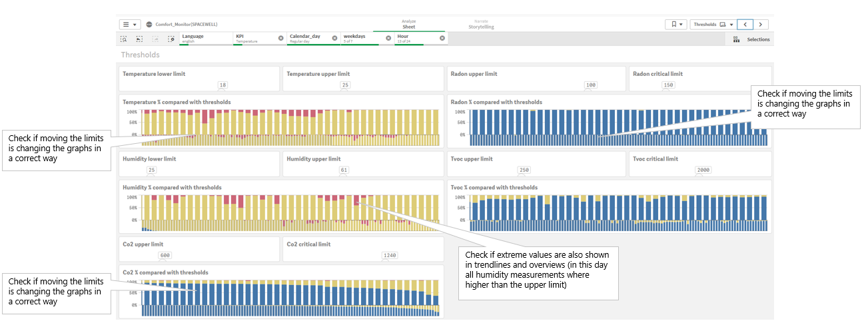Select the Co2 % compared with thresholds chart title
The height and width of the screenshot is (323, 868).
coord(165,272)
